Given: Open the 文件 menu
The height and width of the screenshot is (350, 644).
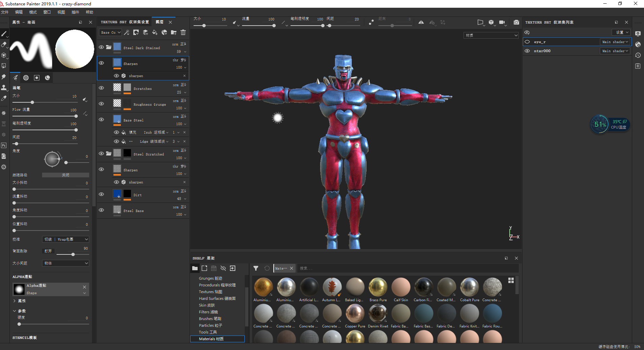Looking at the screenshot, I should point(5,12).
